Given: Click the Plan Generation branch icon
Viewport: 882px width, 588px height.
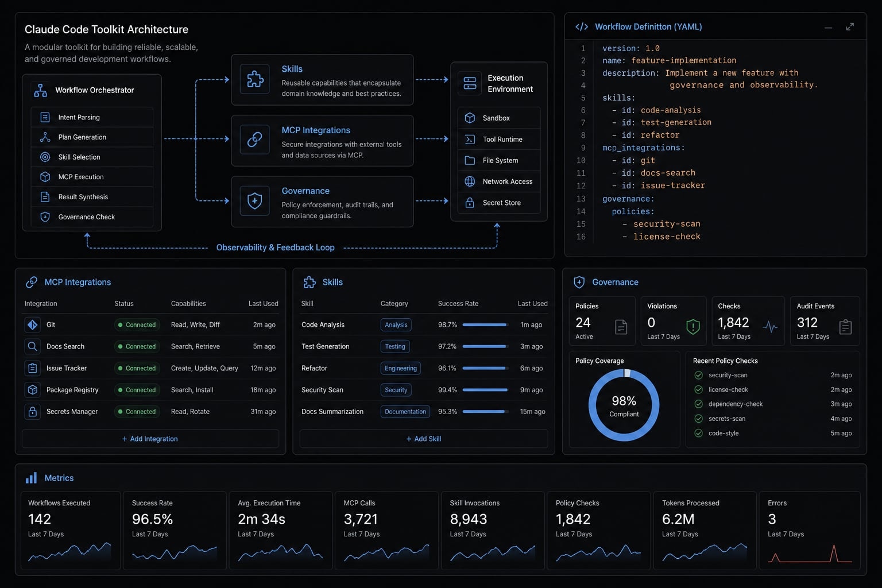Looking at the screenshot, I should coord(45,137).
